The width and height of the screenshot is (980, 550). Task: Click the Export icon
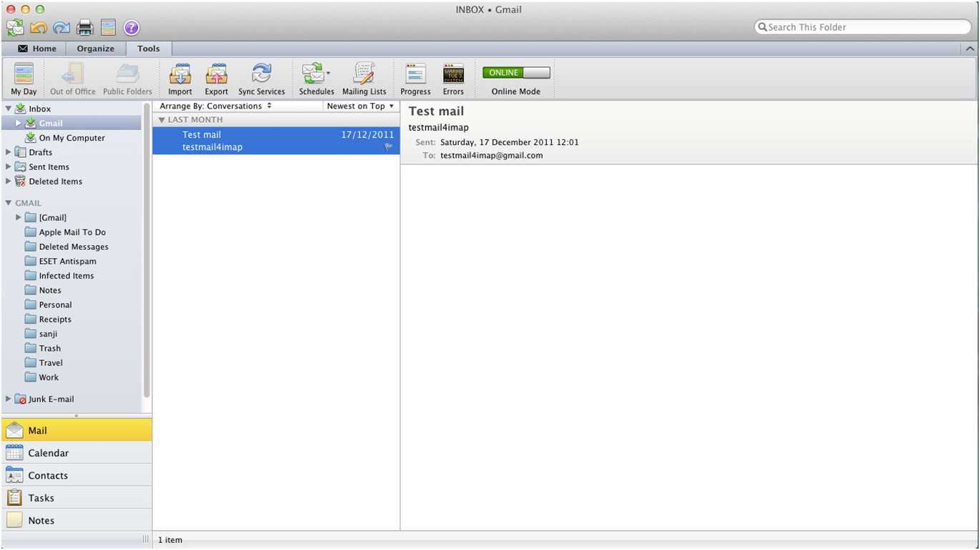coord(216,79)
